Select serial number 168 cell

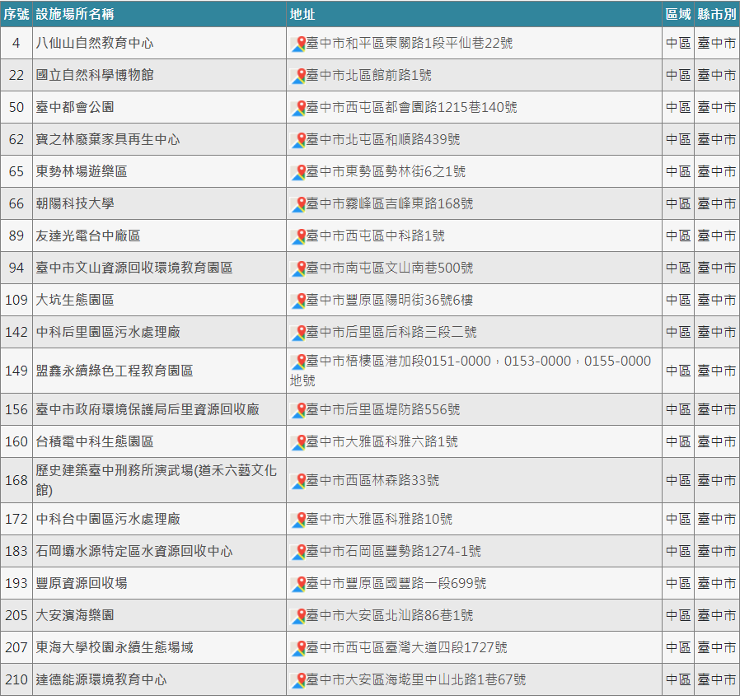pos(16,480)
